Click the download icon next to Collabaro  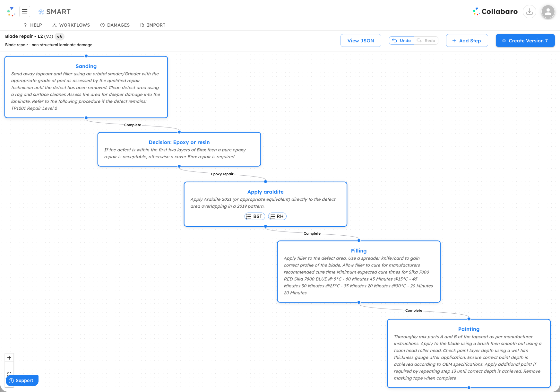tap(530, 11)
